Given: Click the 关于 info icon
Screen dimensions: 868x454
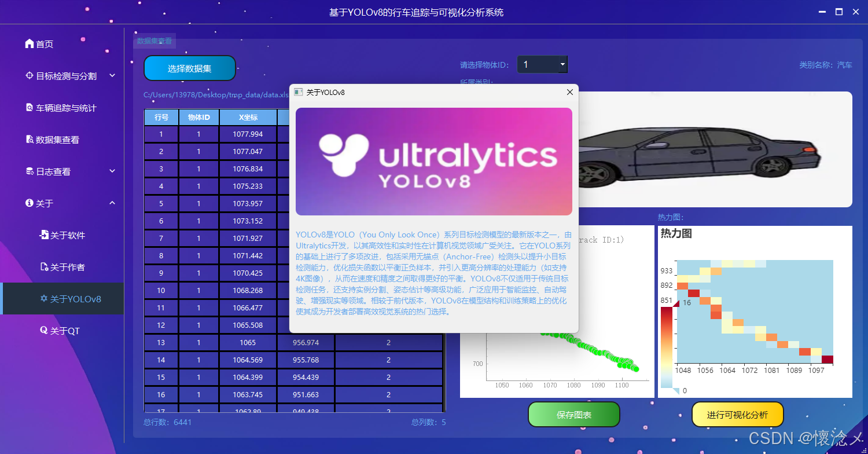Looking at the screenshot, I should 29,203.
